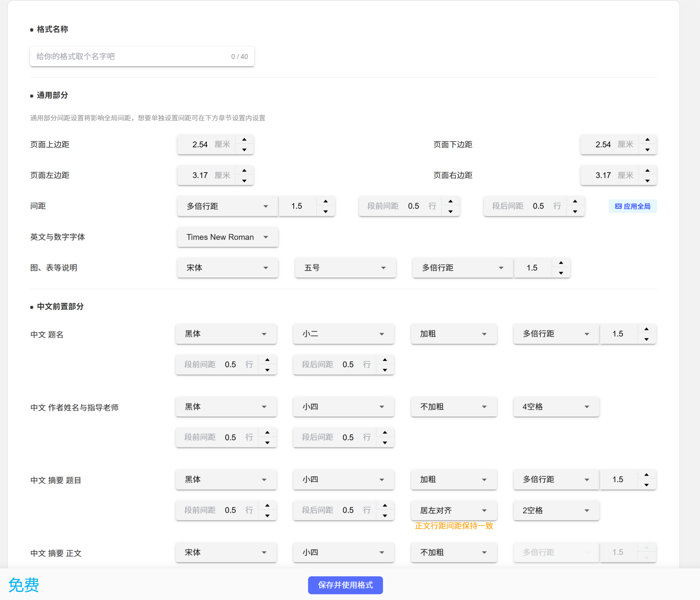Viewport: 700px width, 600px height.
Task: Decrease page bottom margin with down arrow
Action: pos(647,150)
